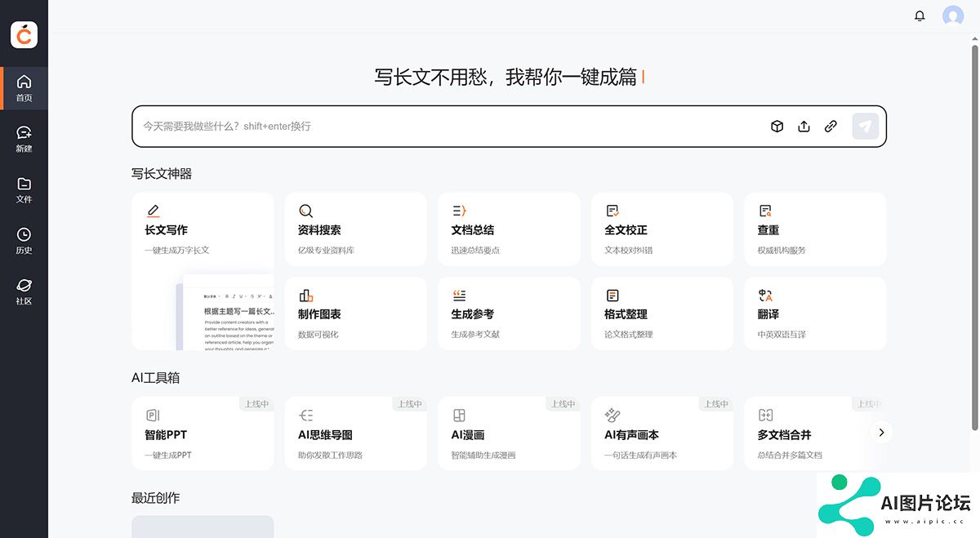The height and width of the screenshot is (538, 980).
Task: Open the 生成参考 card
Action: coord(509,313)
